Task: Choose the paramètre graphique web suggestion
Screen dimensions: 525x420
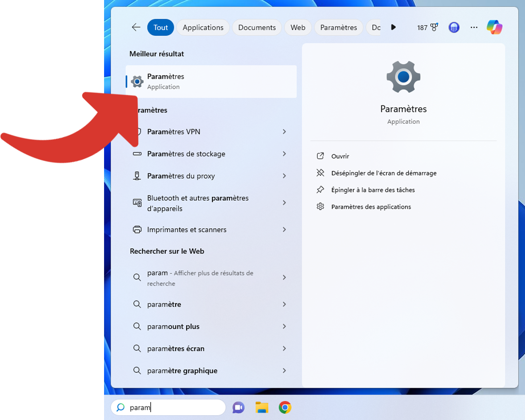Action: [211, 371]
